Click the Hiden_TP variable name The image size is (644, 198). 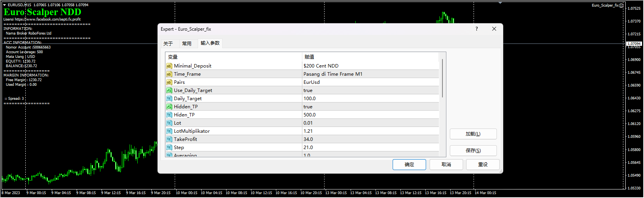184,115
